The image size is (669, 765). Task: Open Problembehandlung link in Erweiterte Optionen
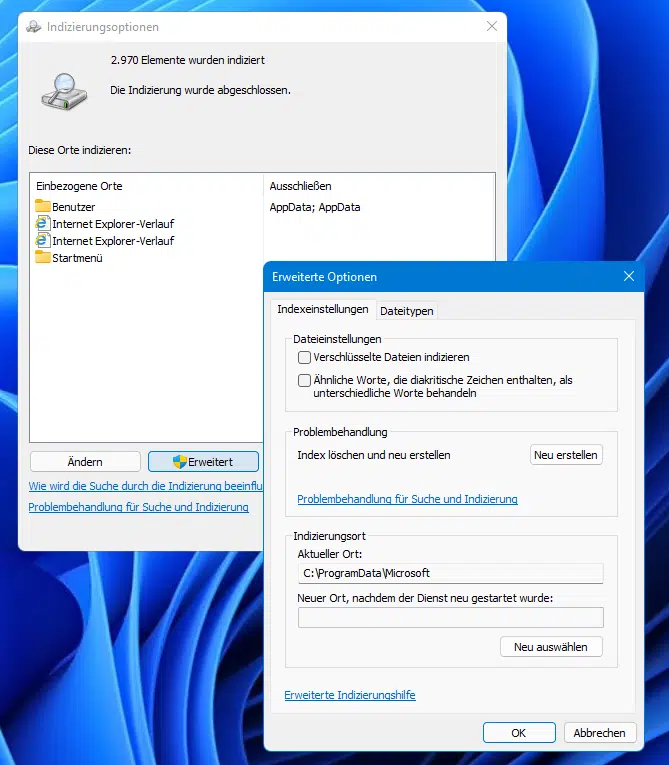(407, 499)
